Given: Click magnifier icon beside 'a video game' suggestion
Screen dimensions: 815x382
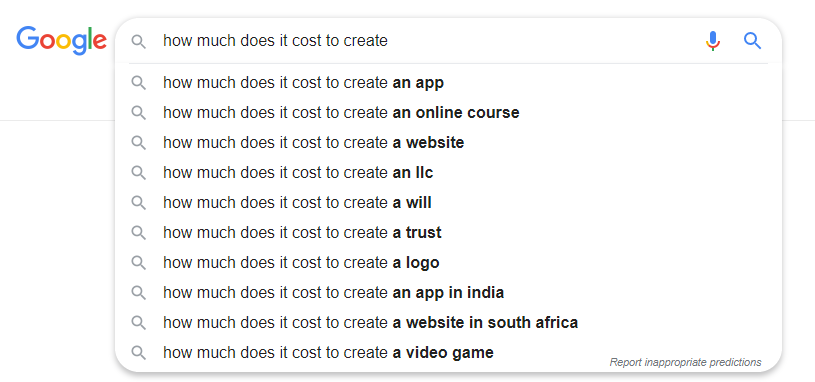Looking at the screenshot, I should click(x=138, y=352).
